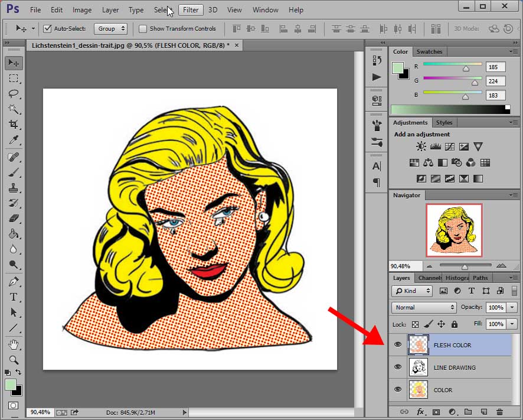Create a new group folder icon
This screenshot has width=523, height=420.
coord(468,412)
